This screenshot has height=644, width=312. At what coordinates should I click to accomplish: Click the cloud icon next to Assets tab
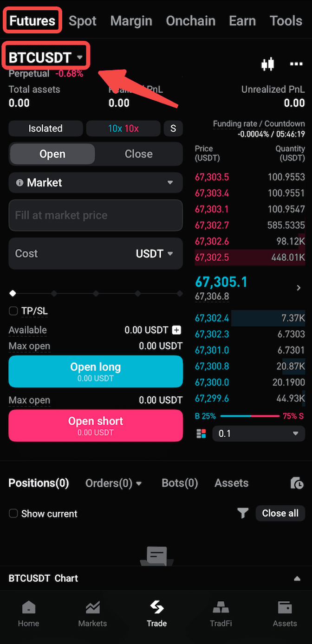(x=297, y=483)
